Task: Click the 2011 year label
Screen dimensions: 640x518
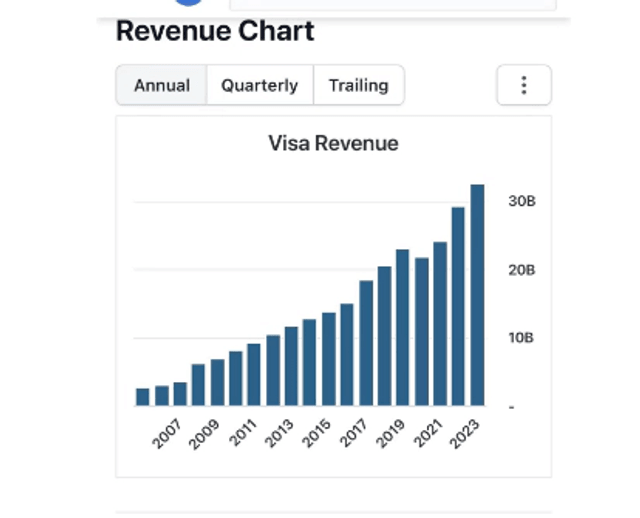Action: tap(243, 432)
